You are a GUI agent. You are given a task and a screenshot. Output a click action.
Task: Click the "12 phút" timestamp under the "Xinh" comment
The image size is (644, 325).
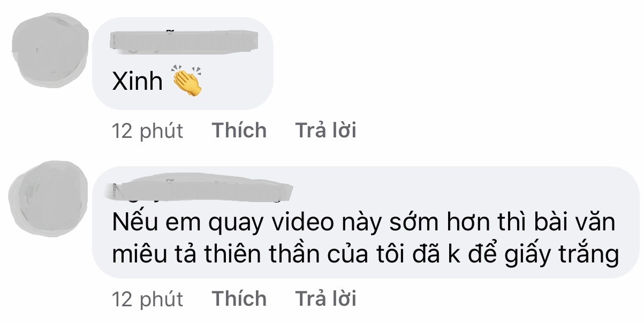coord(148,131)
